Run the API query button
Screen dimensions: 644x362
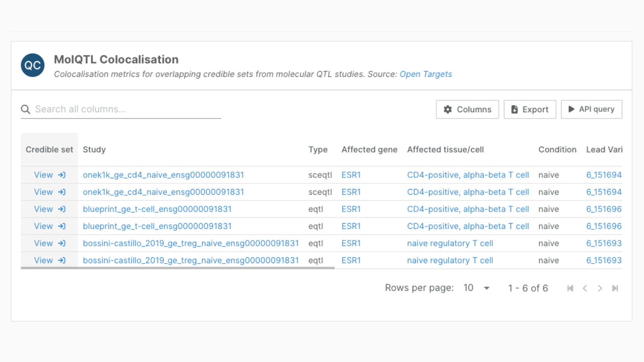[x=591, y=109]
